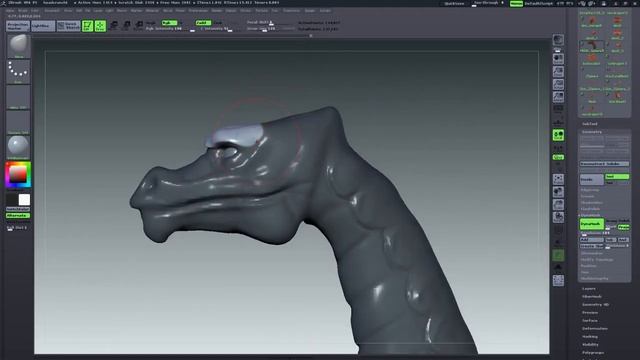Toggle Edit mode button
The image size is (640, 360).
(x=87, y=26)
